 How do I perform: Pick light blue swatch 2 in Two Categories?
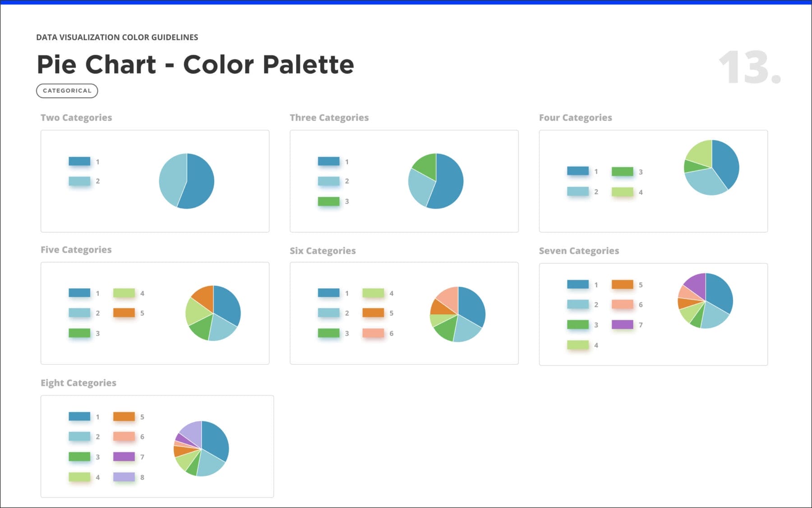[x=79, y=181]
